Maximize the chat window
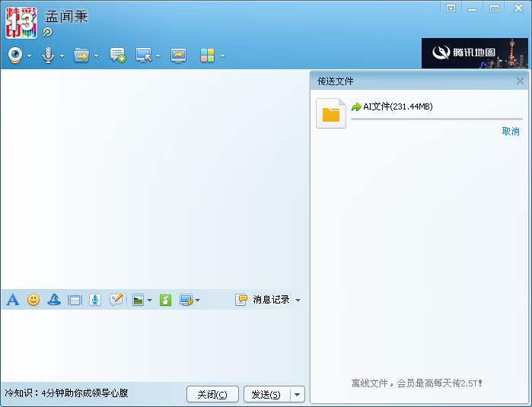 click(495, 8)
